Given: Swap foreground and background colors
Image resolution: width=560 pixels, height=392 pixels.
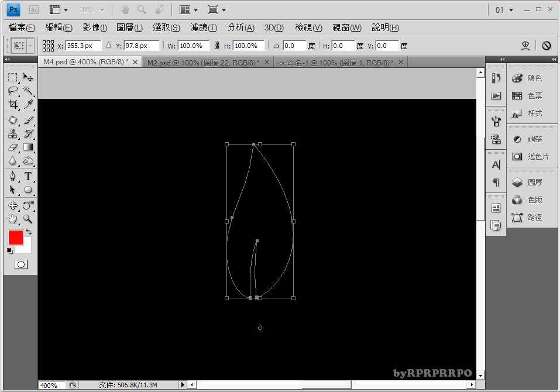Looking at the screenshot, I should click(29, 232).
